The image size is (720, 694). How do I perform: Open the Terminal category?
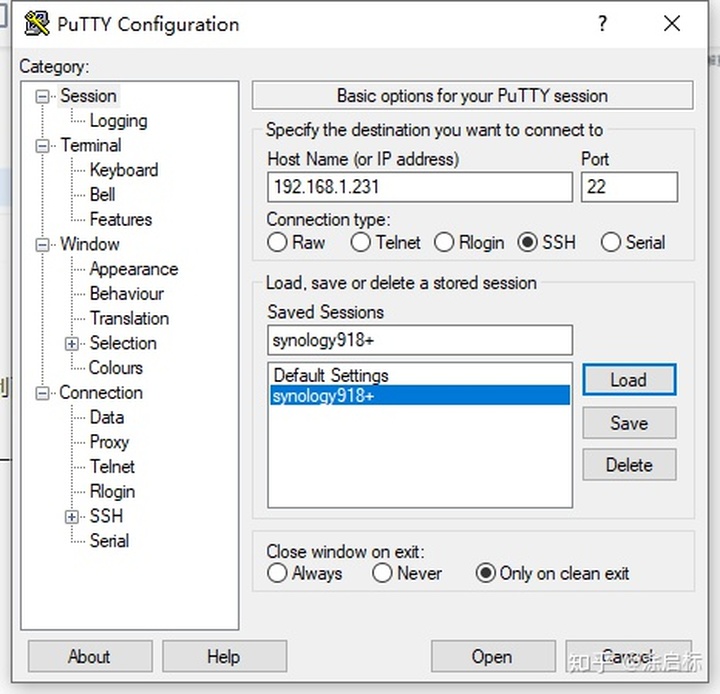click(x=91, y=146)
